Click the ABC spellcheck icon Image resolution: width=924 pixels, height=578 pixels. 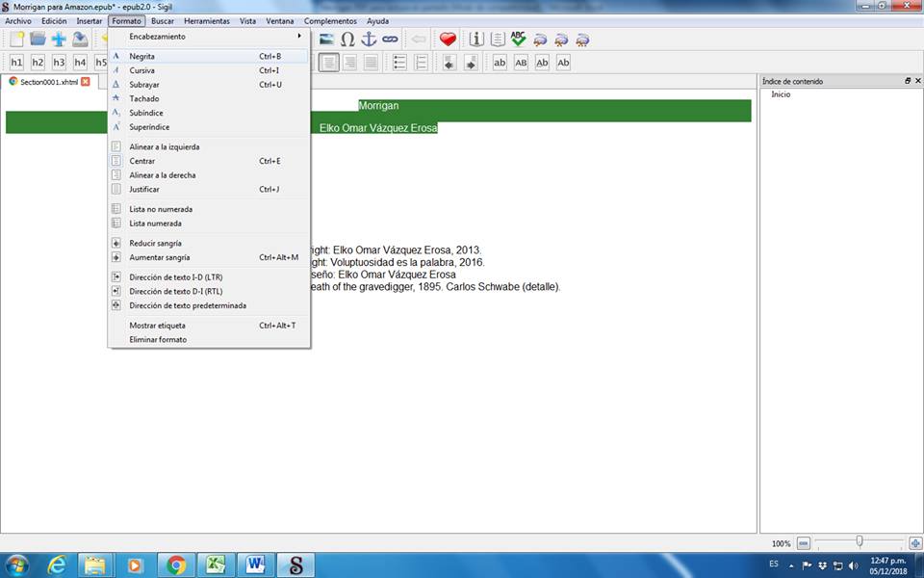point(519,39)
